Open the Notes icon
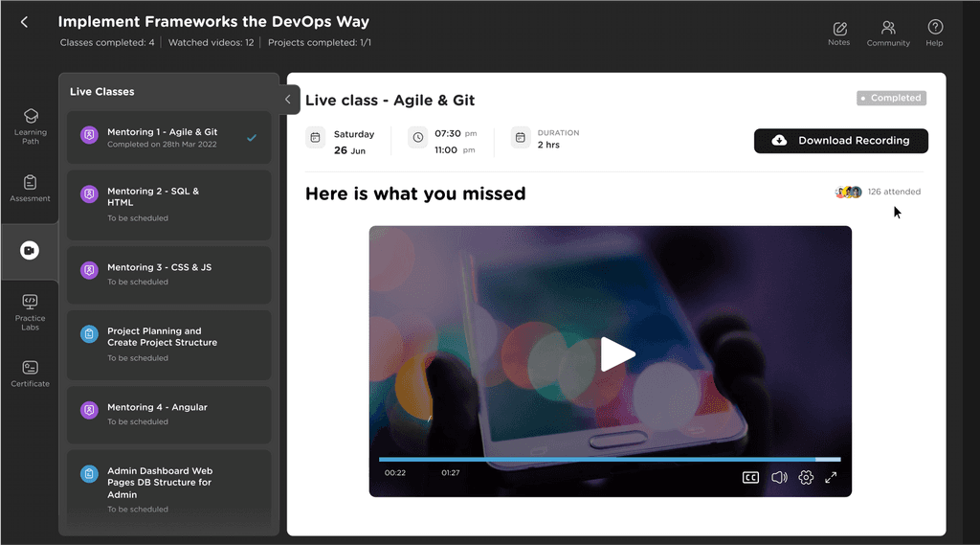The width and height of the screenshot is (980, 545). (x=839, y=34)
